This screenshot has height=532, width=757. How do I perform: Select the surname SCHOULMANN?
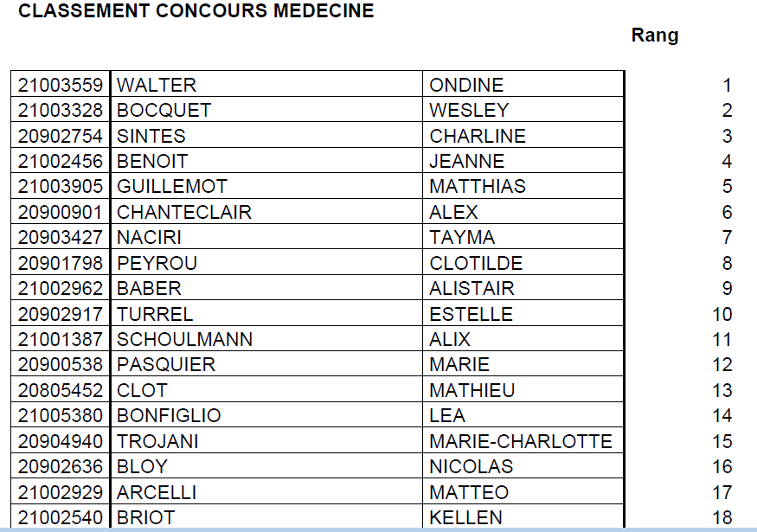[185, 339]
